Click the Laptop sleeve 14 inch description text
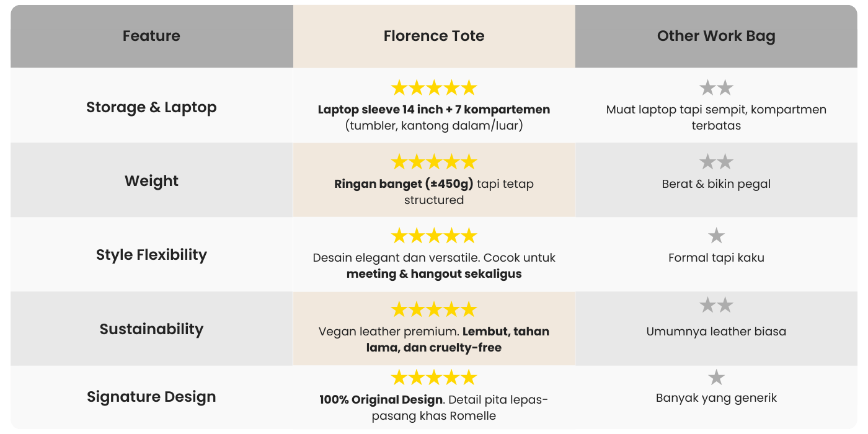Viewport: 868px width, 434px height. coord(434,117)
